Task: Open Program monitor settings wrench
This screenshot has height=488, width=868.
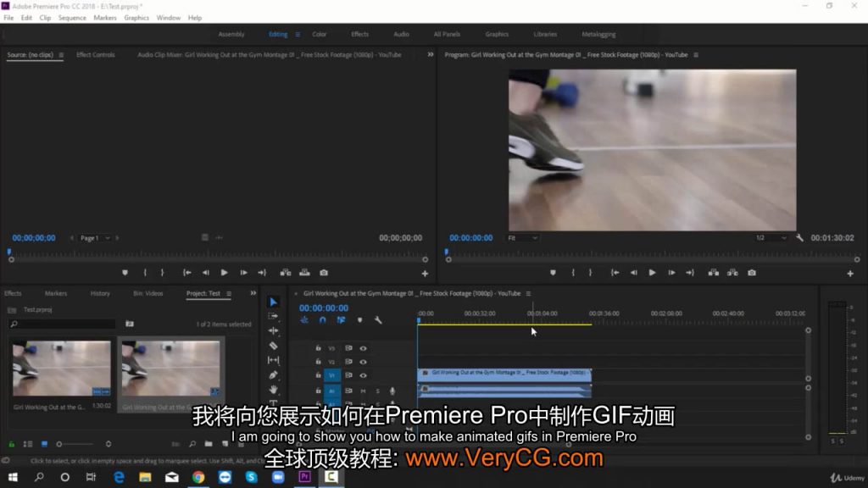Action: (799, 238)
